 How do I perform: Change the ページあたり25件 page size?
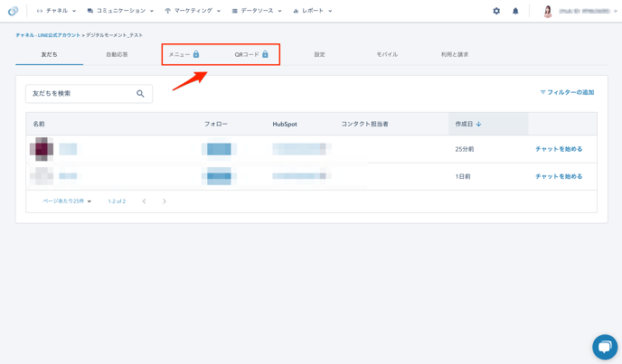(x=67, y=201)
